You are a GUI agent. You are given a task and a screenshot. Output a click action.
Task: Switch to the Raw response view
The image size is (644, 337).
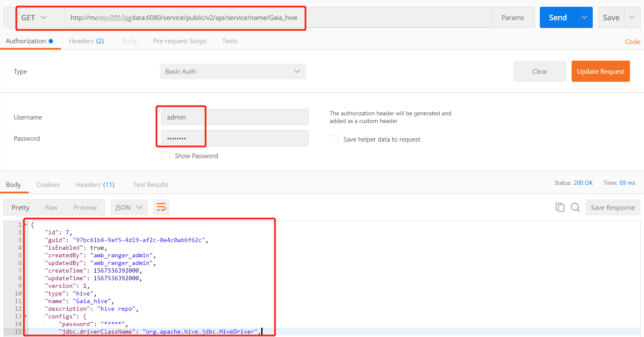pos(51,207)
